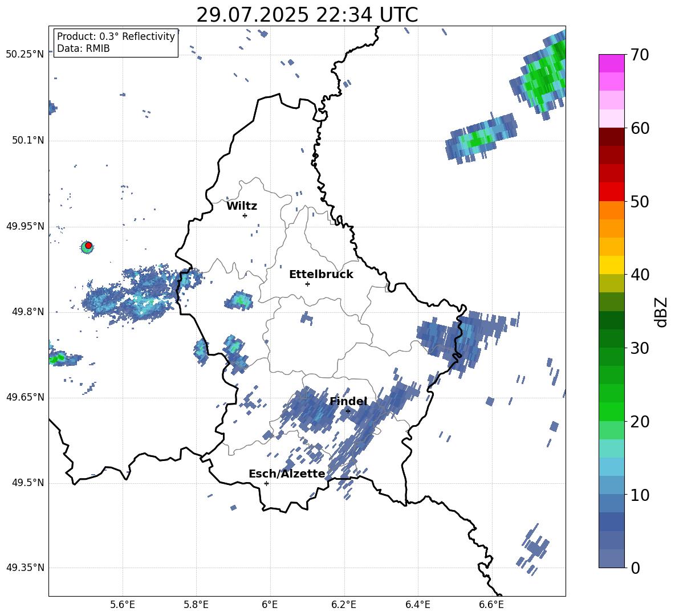Click the 49.35°N latitude label

(25, 568)
